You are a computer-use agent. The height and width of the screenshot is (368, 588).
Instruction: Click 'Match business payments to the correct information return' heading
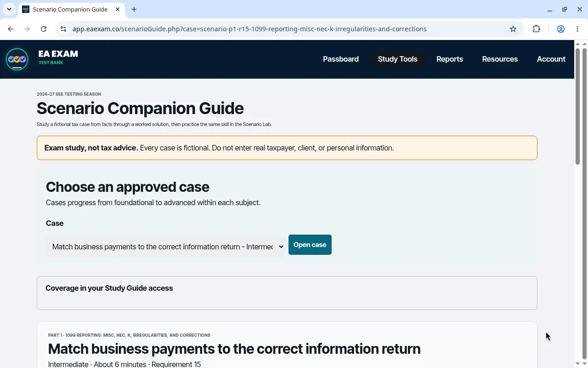coord(234,349)
